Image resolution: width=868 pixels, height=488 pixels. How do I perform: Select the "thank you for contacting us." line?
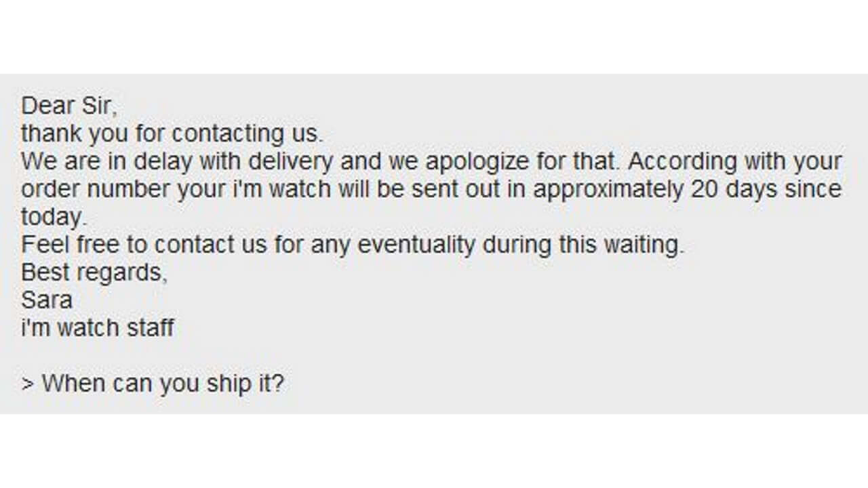tap(172, 134)
